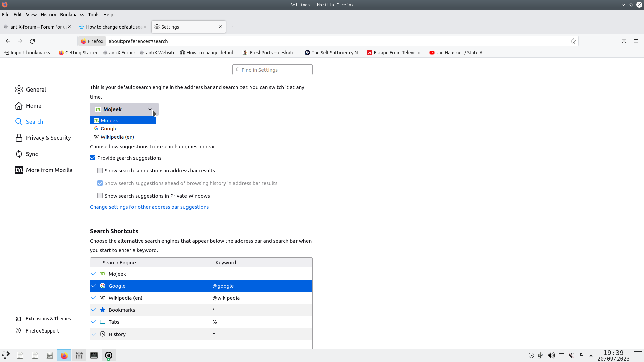The width and height of the screenshot is (644, 362).
Task: Open the Getting Started bookmark
Action: point(78,53)
